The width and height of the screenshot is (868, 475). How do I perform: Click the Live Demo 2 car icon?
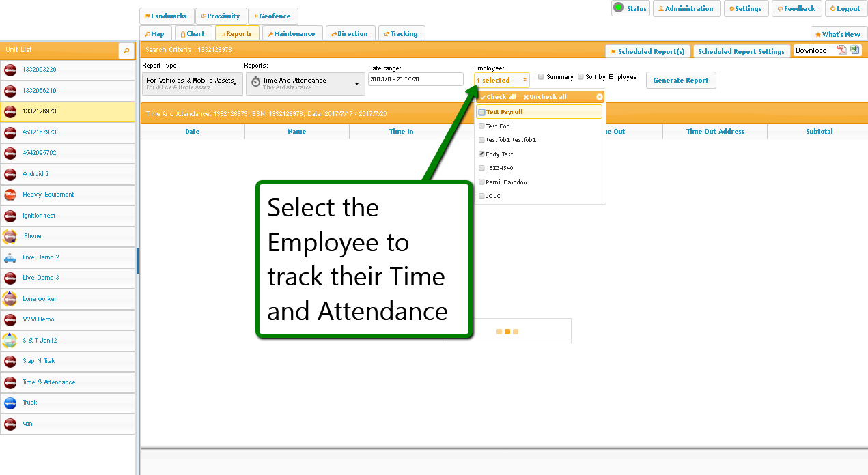click(10, 257)
